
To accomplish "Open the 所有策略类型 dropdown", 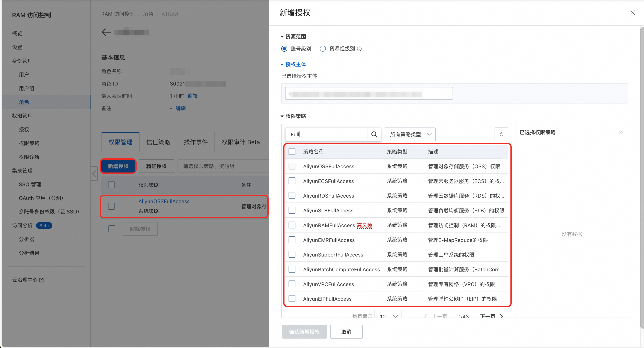I will coord(410,134).
